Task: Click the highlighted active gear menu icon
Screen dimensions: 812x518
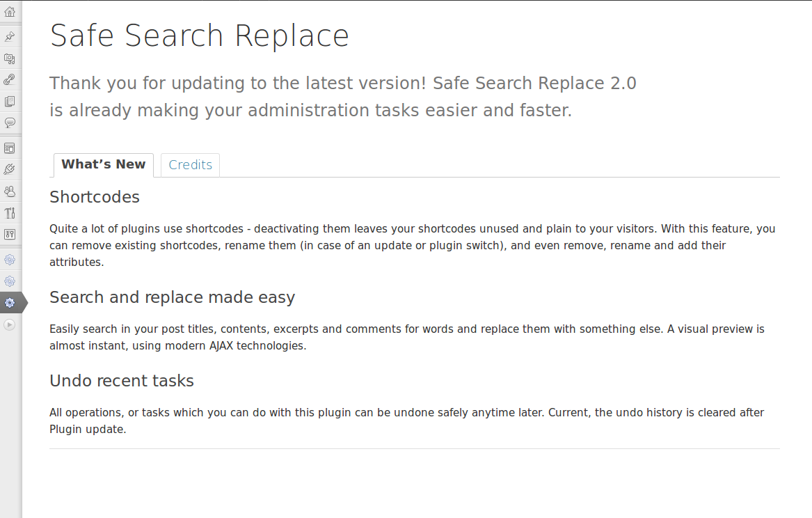Action: point(10,302)
